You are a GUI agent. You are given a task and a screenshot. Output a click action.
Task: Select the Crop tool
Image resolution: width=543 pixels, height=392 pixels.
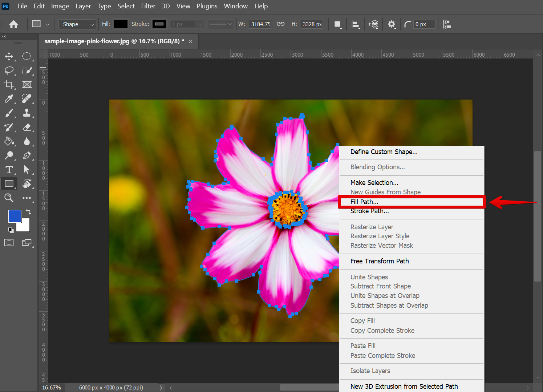point(9,85)
